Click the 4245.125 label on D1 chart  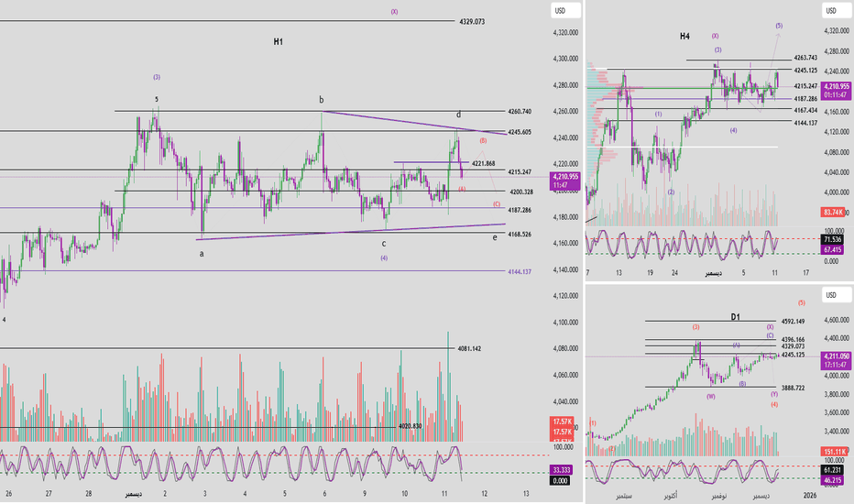coord(793,354)
